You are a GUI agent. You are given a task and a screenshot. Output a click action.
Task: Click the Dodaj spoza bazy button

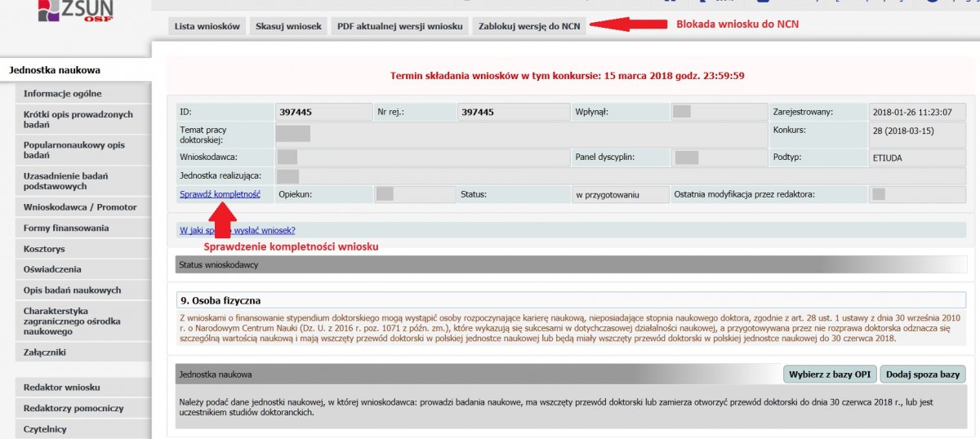(922, 375)
